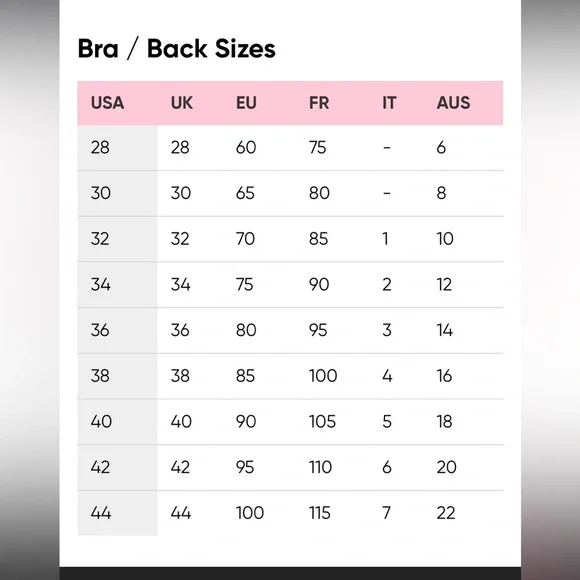Viewport: 580px width, 580px height.
Task: Click UK size 36 cell
Action: pos(180,330)
